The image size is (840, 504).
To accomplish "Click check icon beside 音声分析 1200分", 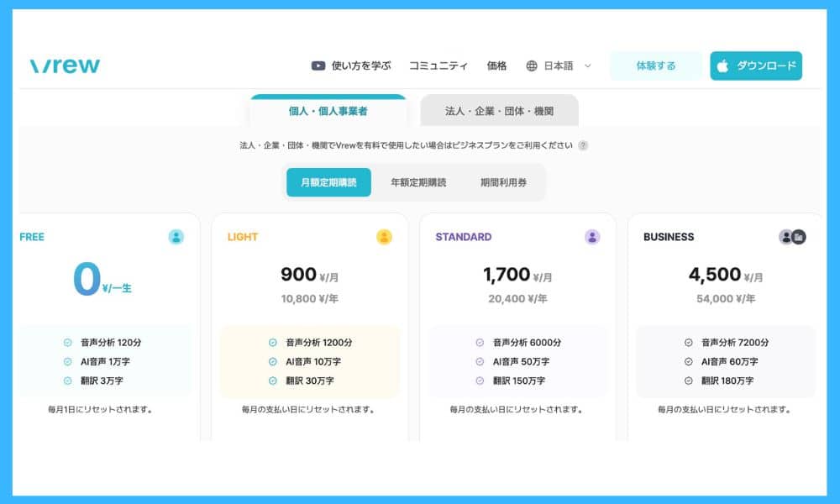I will pyautogui.click(x=273, y=343).
